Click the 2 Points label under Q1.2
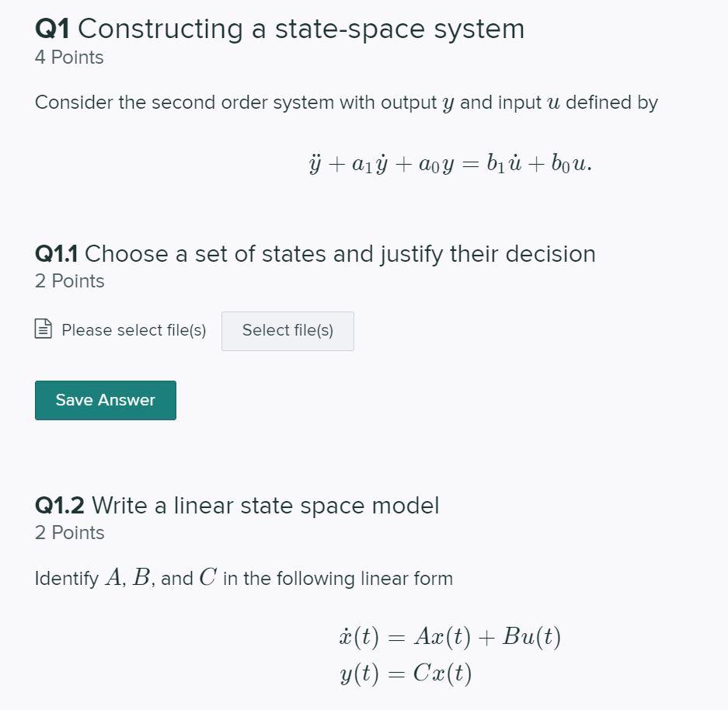This screenshot has width=728, height=710. [69, 533]
